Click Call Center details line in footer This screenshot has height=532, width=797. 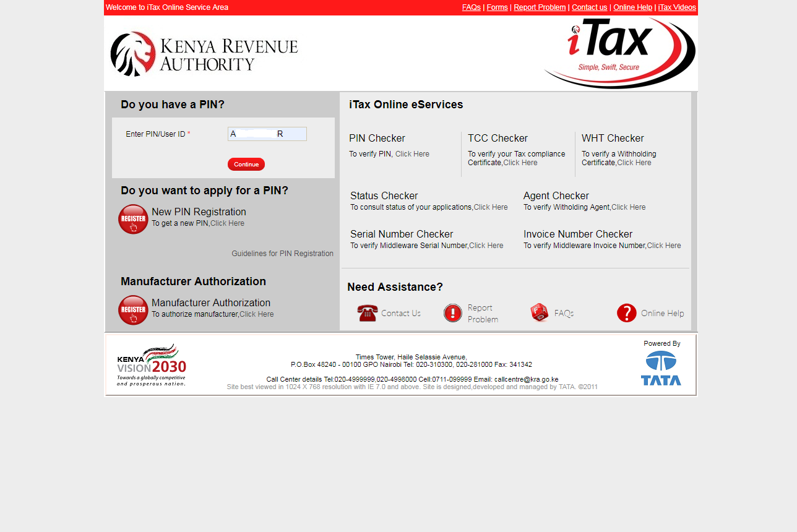(x=412, y=379)
